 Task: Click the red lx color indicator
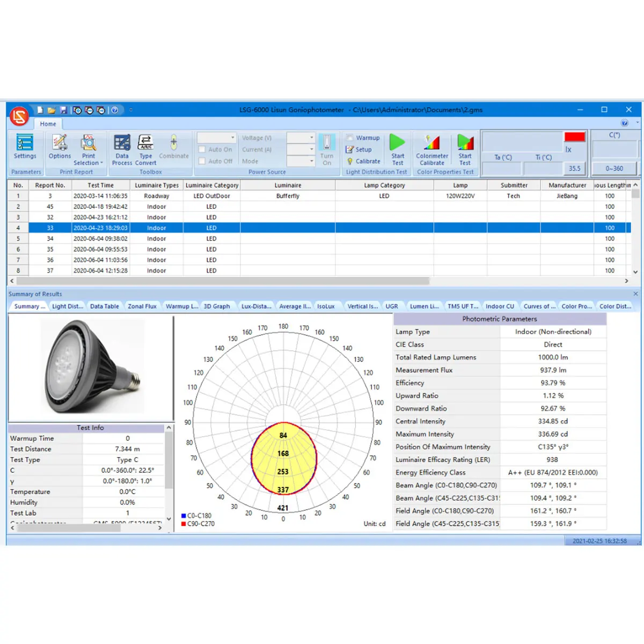pos(574,137)
